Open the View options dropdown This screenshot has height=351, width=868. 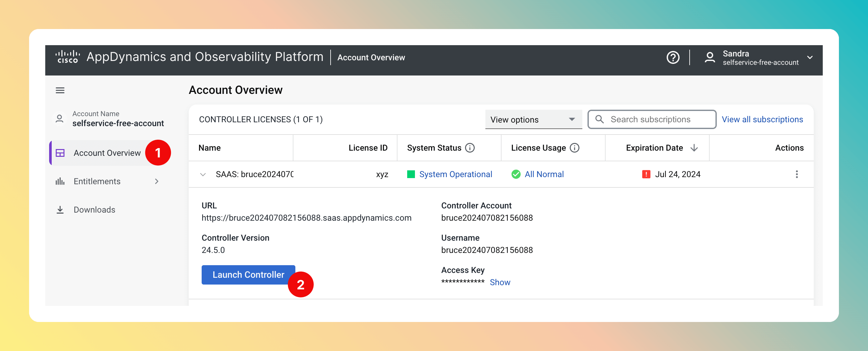pyautogui.click(x=533, y=119)
